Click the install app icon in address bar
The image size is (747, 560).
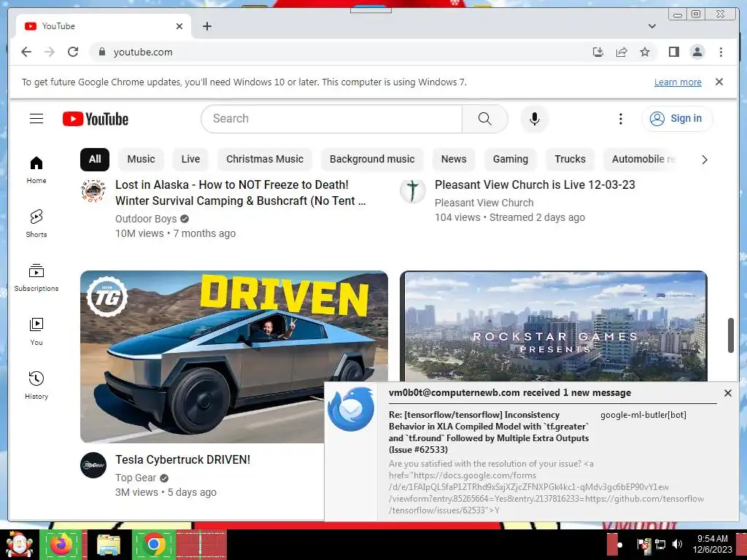[x=598, y=52]
